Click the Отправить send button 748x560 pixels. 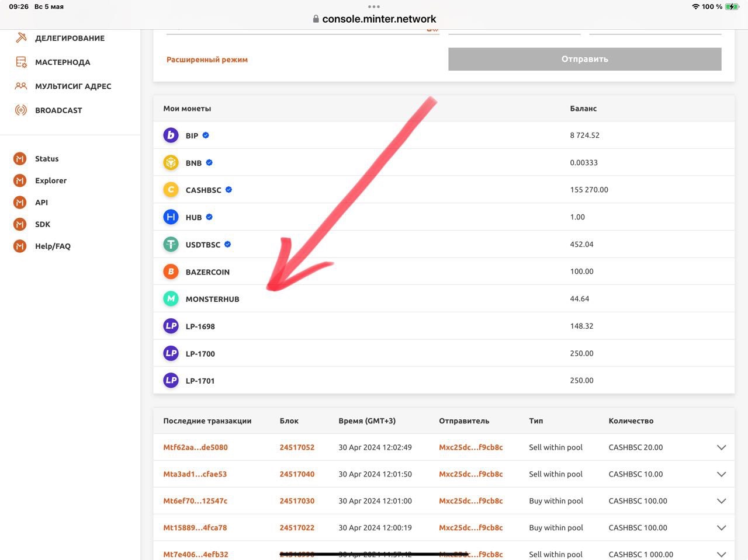(584, 59)
